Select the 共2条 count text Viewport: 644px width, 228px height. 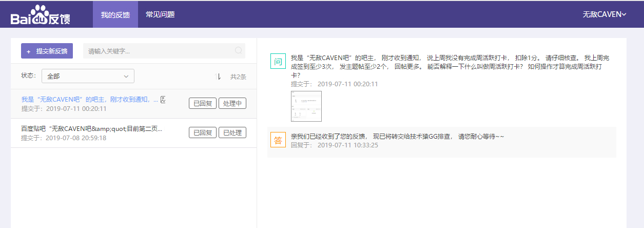[238, 77]
